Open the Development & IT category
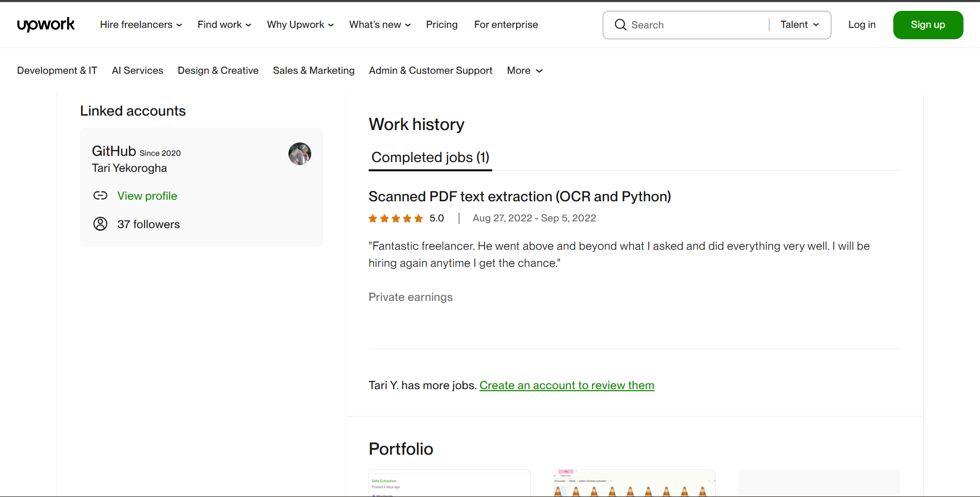Viewport: 980px width, 497px height. [x=57, y=71]
